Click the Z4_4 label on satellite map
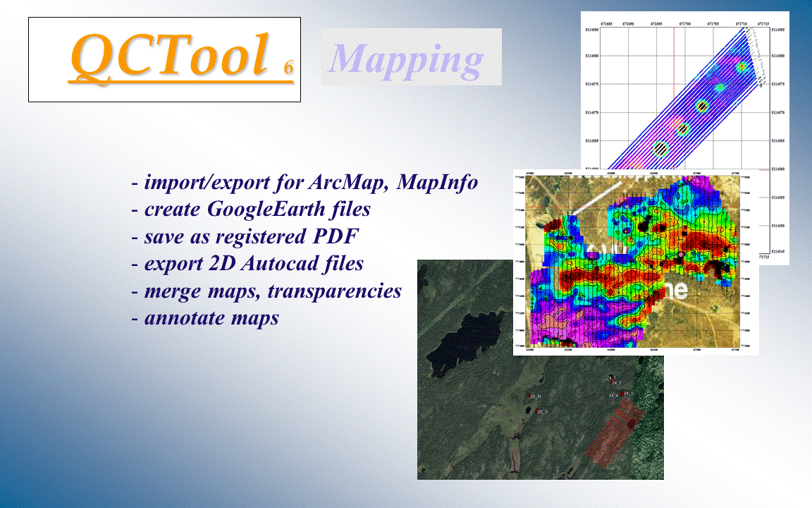812x508 pixels. point(613,395)
